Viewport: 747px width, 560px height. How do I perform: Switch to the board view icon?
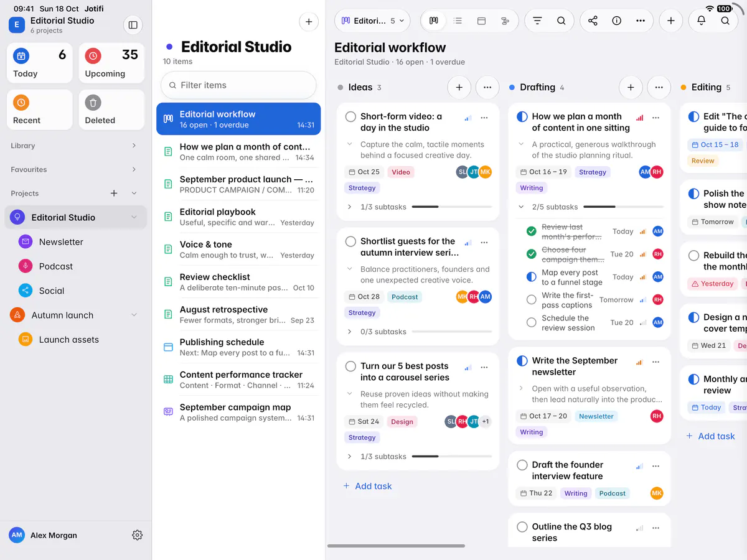coord(434,21)
